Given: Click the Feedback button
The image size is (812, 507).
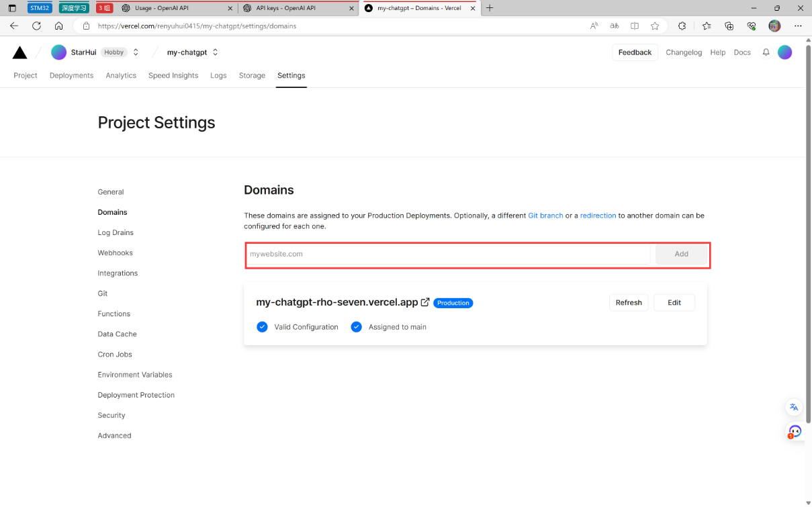Looking at the screenshot, I should coord(635,52).
